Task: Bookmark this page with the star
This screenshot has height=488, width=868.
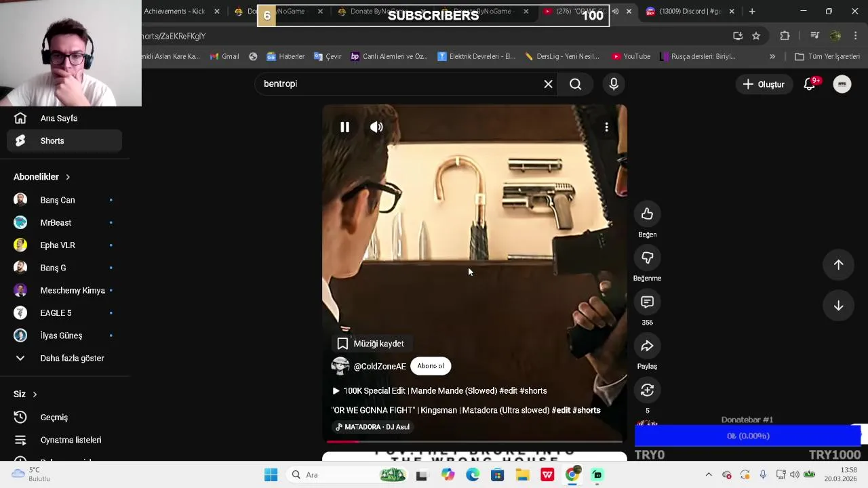Action: (756, 36)
